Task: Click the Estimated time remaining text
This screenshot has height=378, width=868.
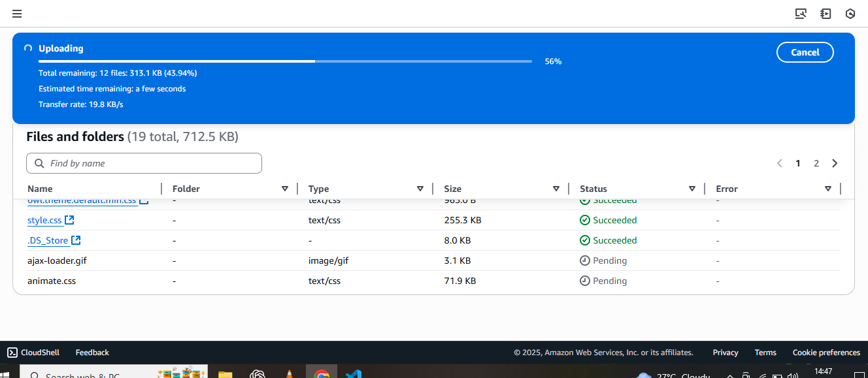Action: coord(112,89)
